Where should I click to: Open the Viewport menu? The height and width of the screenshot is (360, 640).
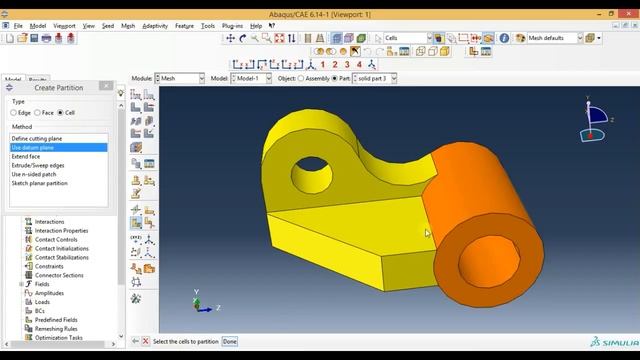(64, 26)
